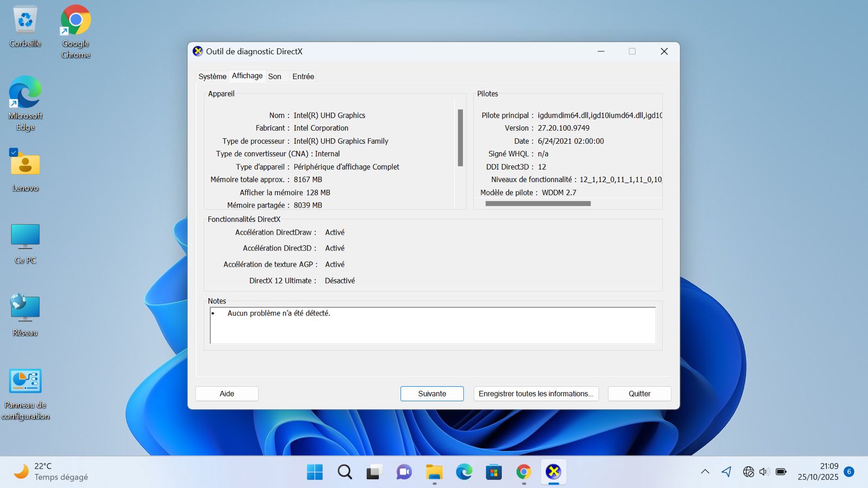The height and width of the screenshot is (488, 868).
Task: Open the volume control in system tray
Action: click(764, 472)
